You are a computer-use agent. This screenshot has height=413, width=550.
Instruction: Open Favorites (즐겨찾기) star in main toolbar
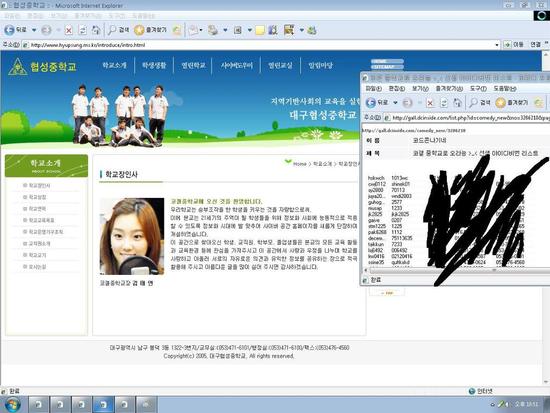click(x=150, y=30)
